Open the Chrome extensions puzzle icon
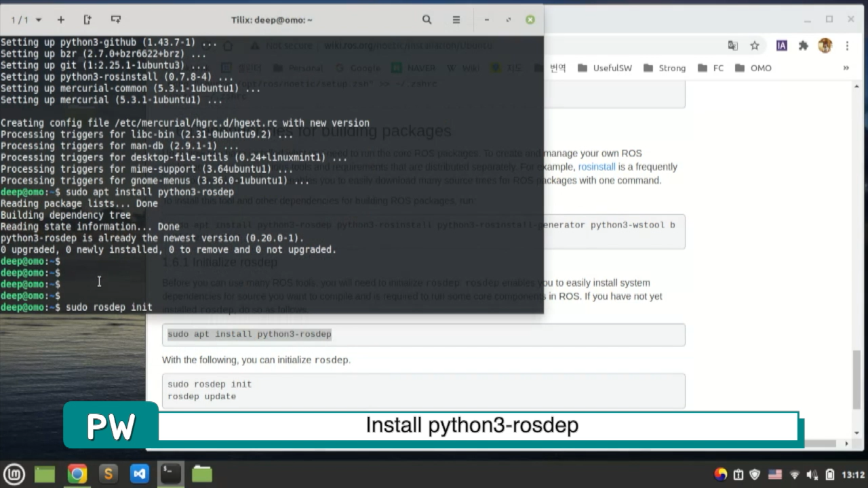Viewport: 868px width, 488px height. click(804, 45)
